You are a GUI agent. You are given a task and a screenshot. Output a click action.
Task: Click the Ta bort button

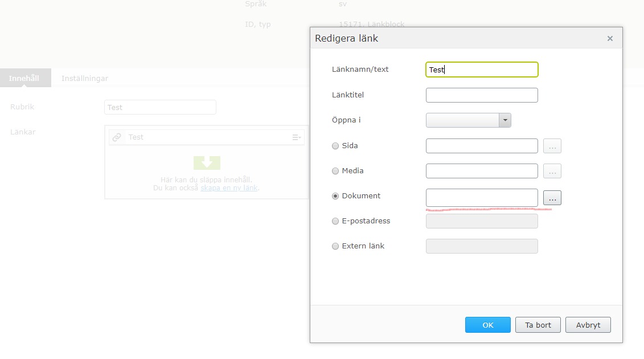point(538,325)
